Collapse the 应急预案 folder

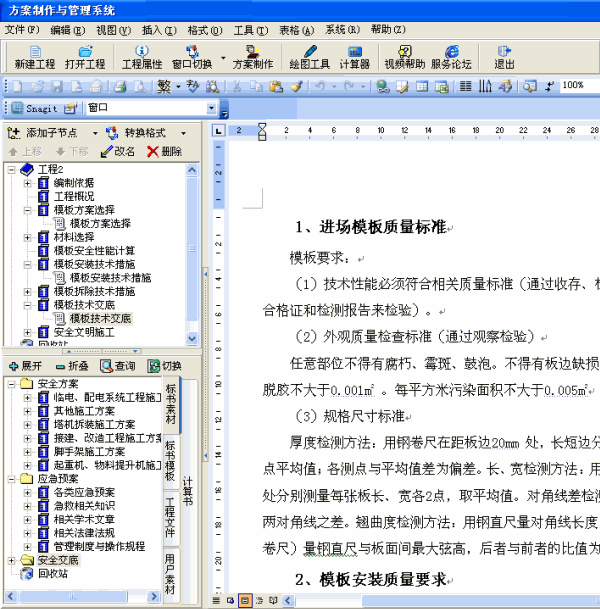pos(11,479)
